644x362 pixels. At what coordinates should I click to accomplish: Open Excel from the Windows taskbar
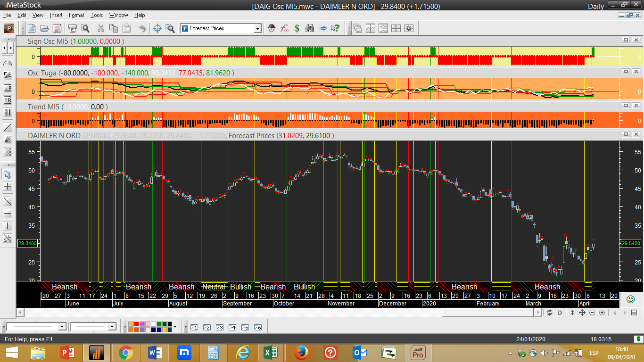tap(271, 352)
